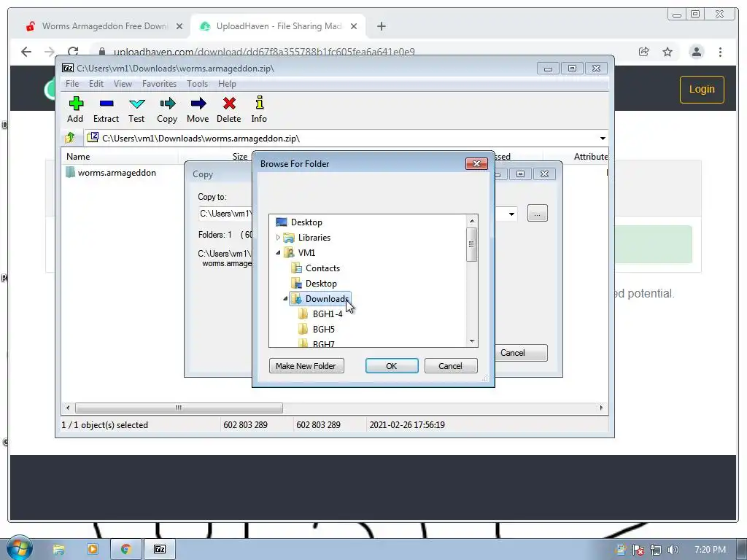The width and height of the screenshot is (747, 560).
Task: Collapse the VM1 tree node
Action: click(x=278, y=253)
